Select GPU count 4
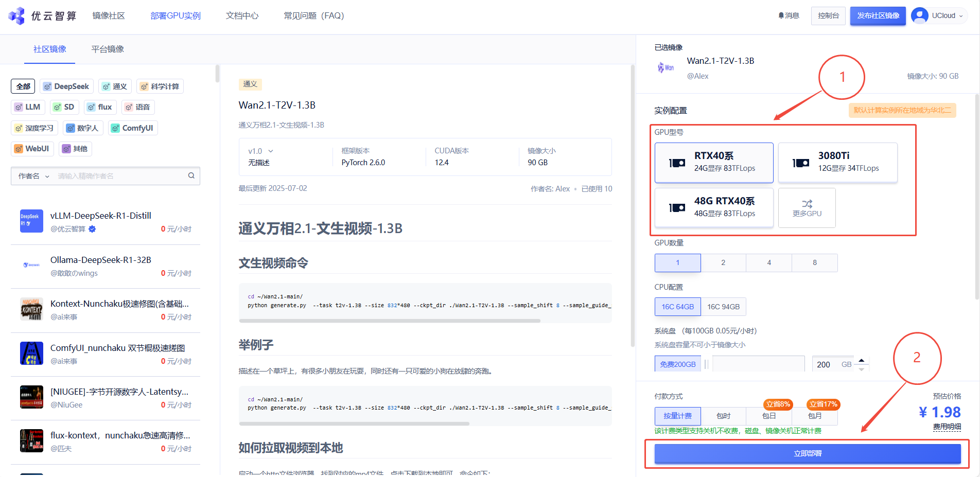980x477 pixels. pyautogui.click(x=769, y=262)
